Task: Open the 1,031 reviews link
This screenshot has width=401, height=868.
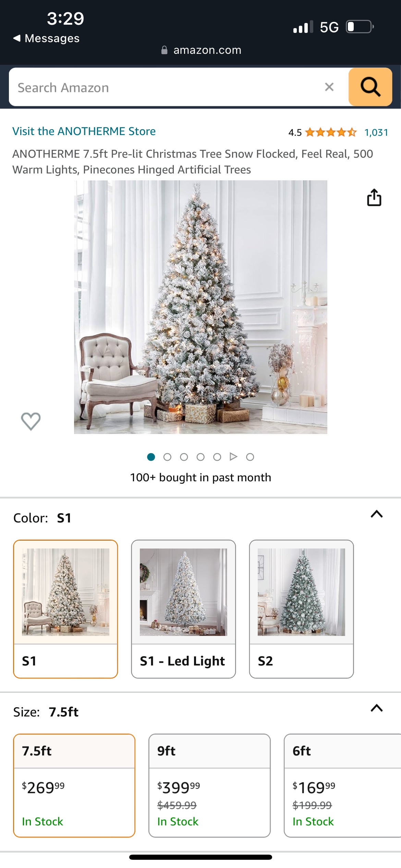Action: click(x=376, y=132)
